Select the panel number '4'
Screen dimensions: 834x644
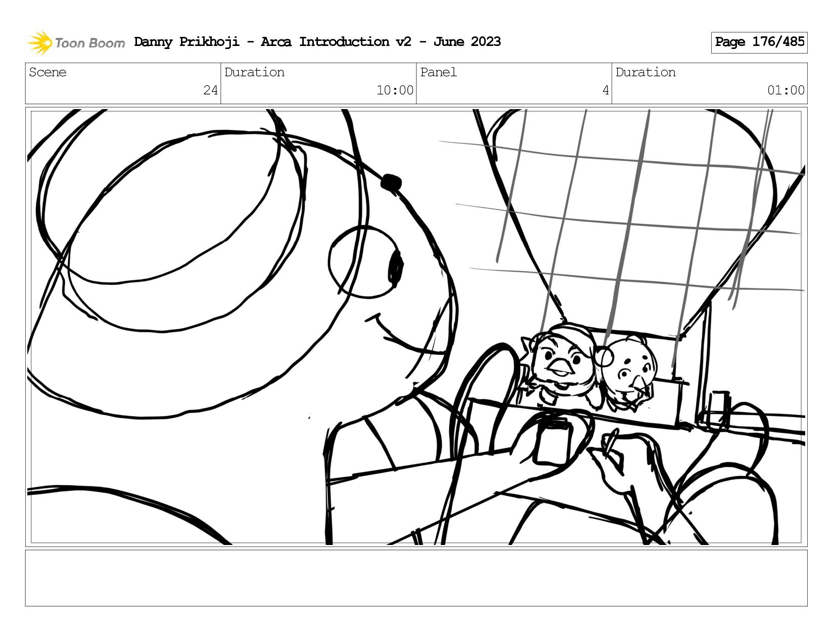(x=606, y=90)
